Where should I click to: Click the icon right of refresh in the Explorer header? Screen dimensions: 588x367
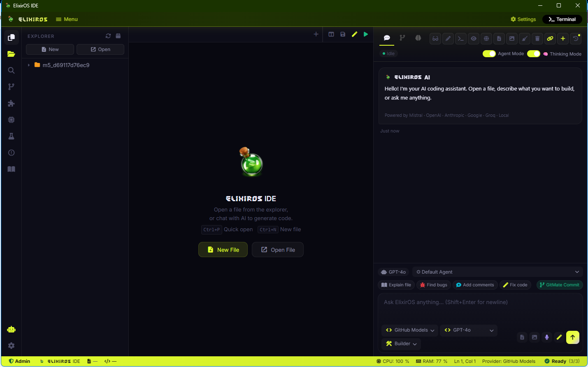[x=118, y=36]
